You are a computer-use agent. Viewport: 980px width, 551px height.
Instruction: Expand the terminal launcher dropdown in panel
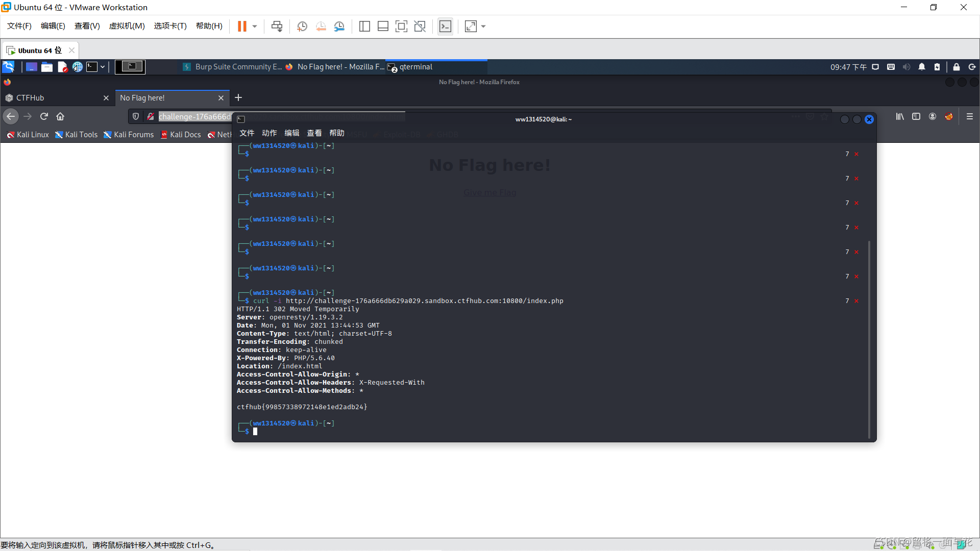(103, 67)
